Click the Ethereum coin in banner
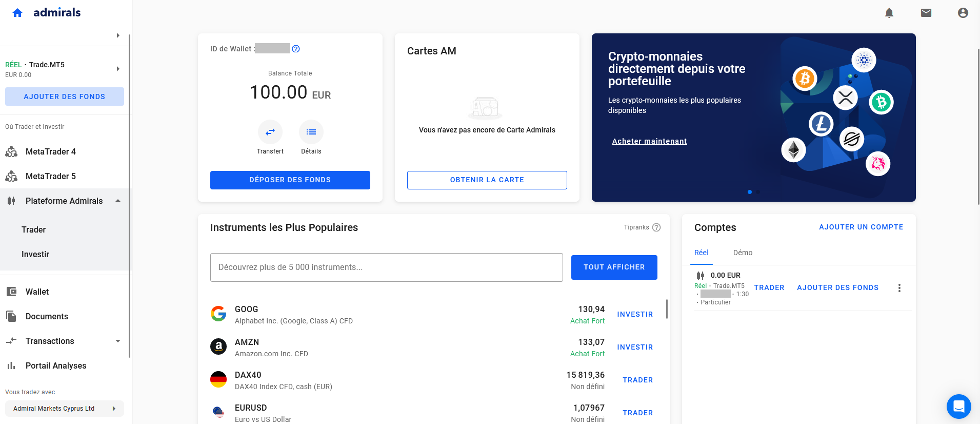 tap(793, 150)
